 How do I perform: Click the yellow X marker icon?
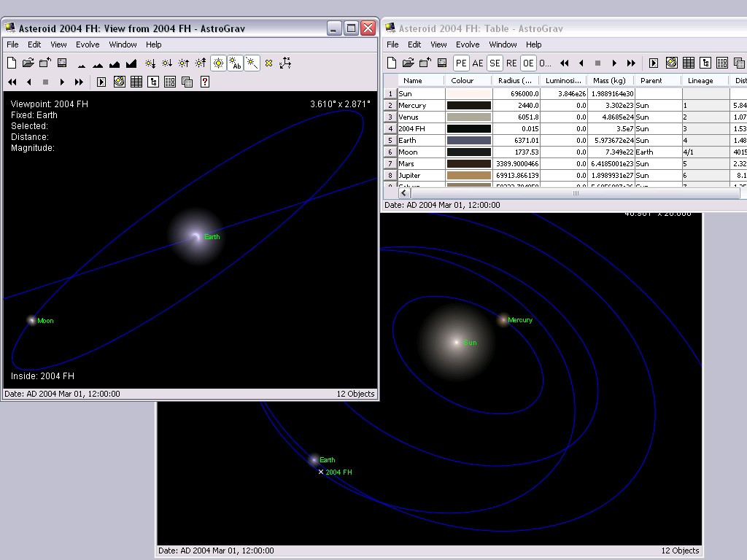pos(268,63)
